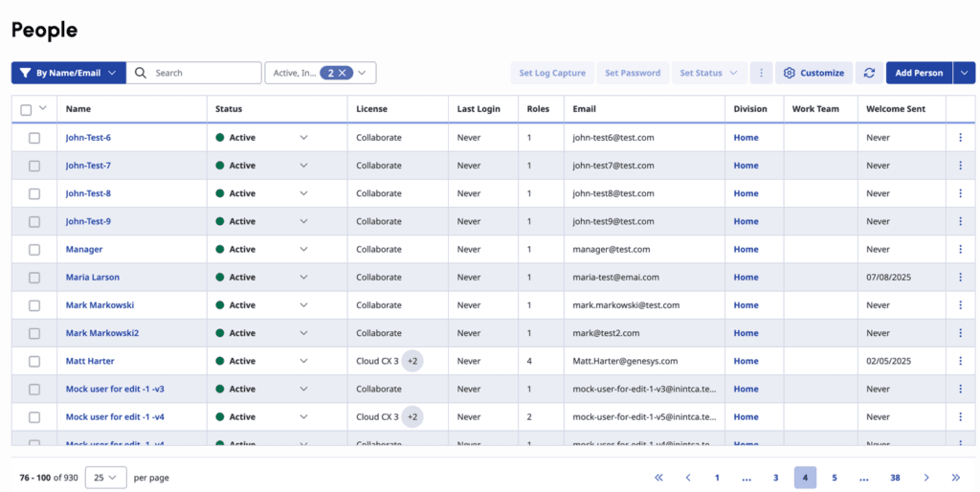The image size is (980, 492).
Task: Open selection options chevron beside header checkbox
Action: pos(43,107)
